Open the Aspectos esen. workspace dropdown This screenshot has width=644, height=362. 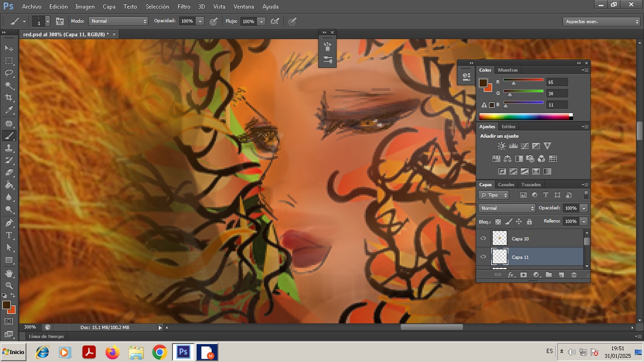602,22
